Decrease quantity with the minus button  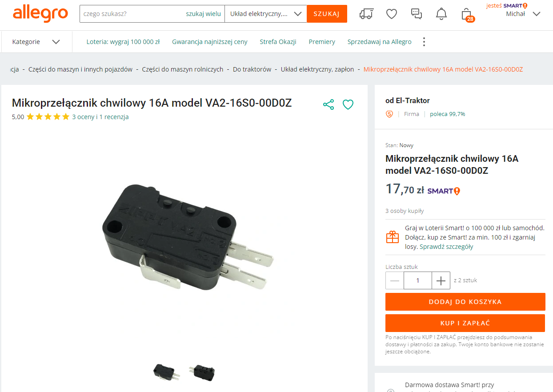click(x=395, y=280)
